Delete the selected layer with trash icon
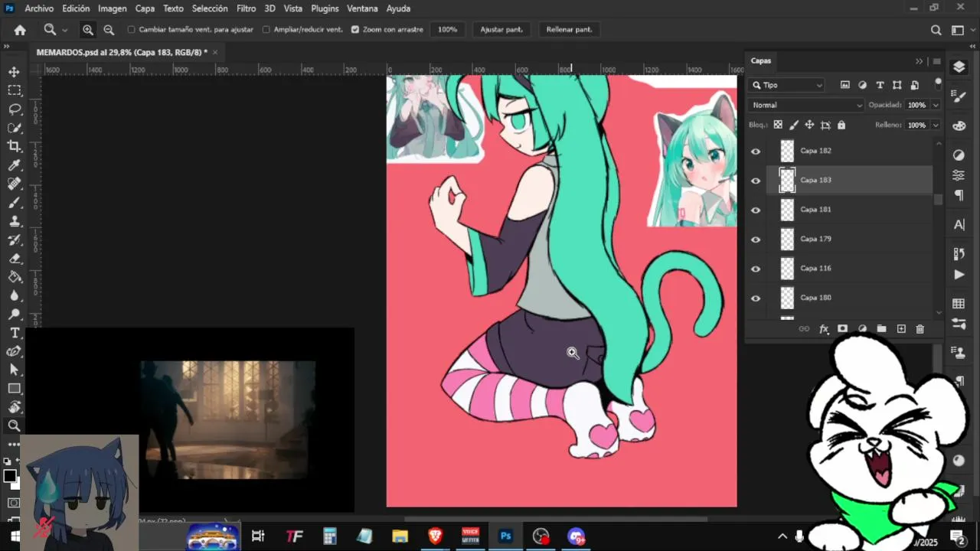980x551 pixels. tap(920, 328)
